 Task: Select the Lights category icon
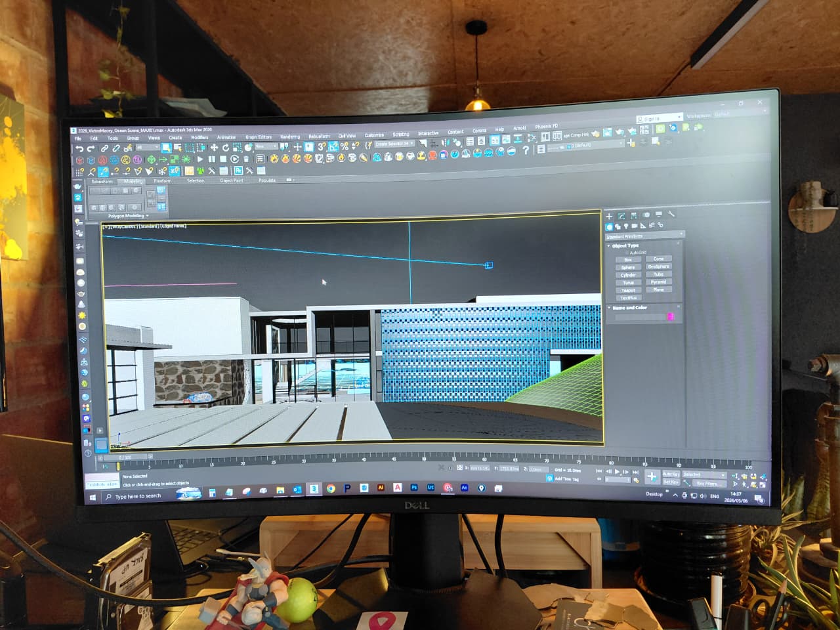click(x=627, y=226)
